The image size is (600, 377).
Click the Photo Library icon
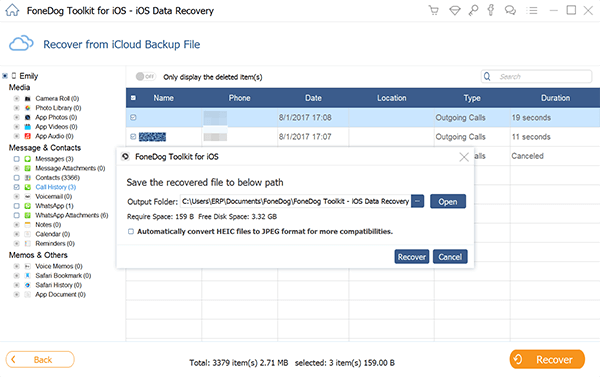pyautogui.click(x=28, y=108)
